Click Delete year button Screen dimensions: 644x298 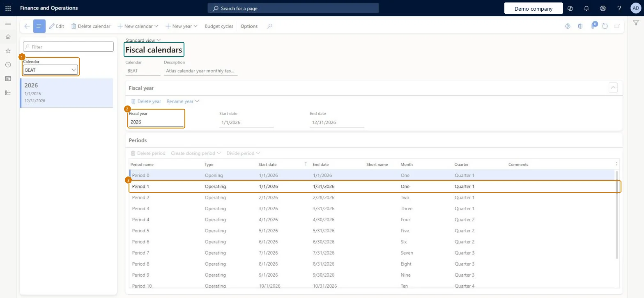pyautogui.click(x=146, y=101)
